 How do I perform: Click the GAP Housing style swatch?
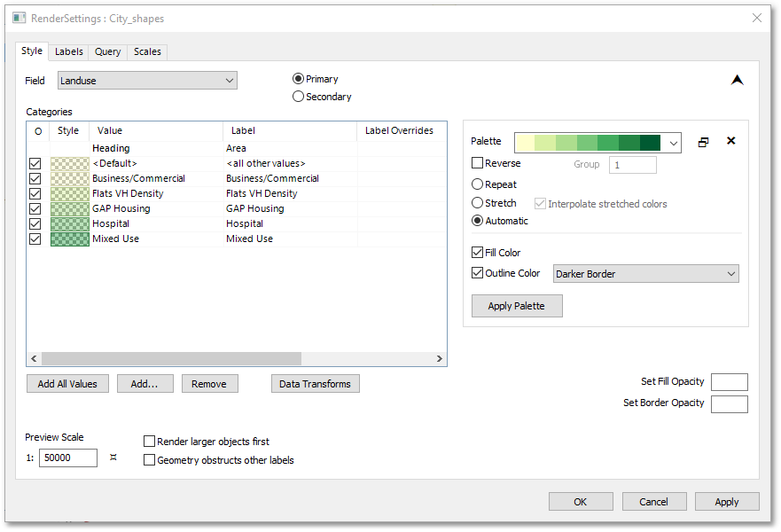(70, 208)
